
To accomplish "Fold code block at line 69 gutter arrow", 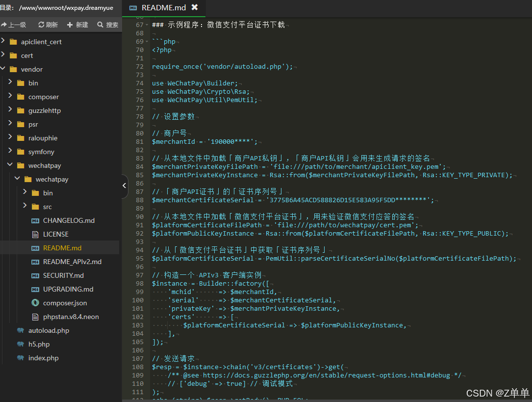I will pos(147,41).
